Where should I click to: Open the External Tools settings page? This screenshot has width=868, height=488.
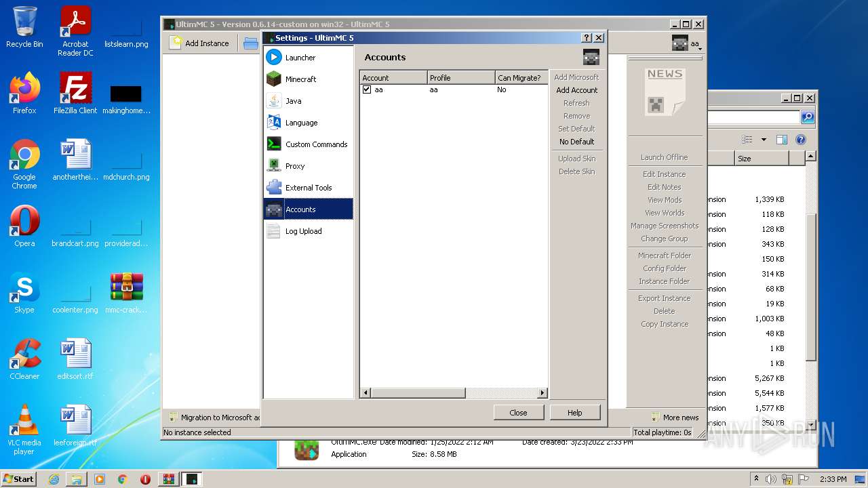coord(308,188)
